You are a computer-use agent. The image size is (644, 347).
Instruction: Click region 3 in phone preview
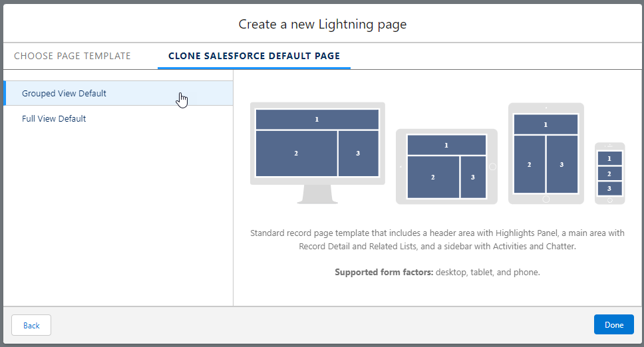click(609, 189)
